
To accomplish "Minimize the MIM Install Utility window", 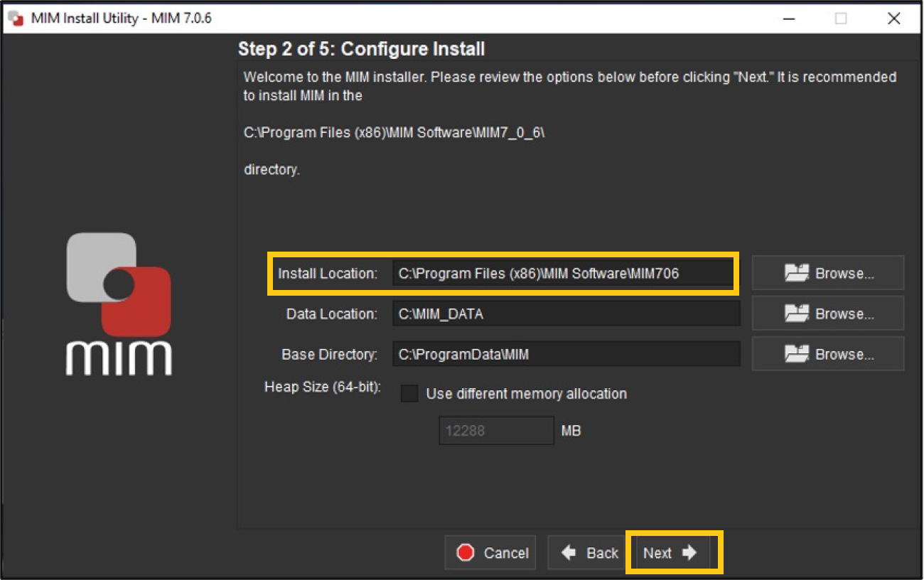I will (x=788, y=18).
